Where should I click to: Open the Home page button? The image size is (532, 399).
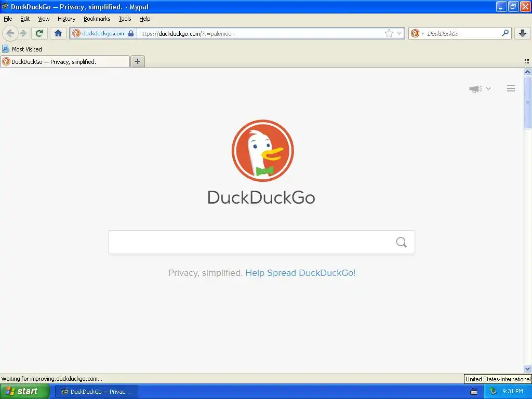pyautogui.click(x=58, y=33)
